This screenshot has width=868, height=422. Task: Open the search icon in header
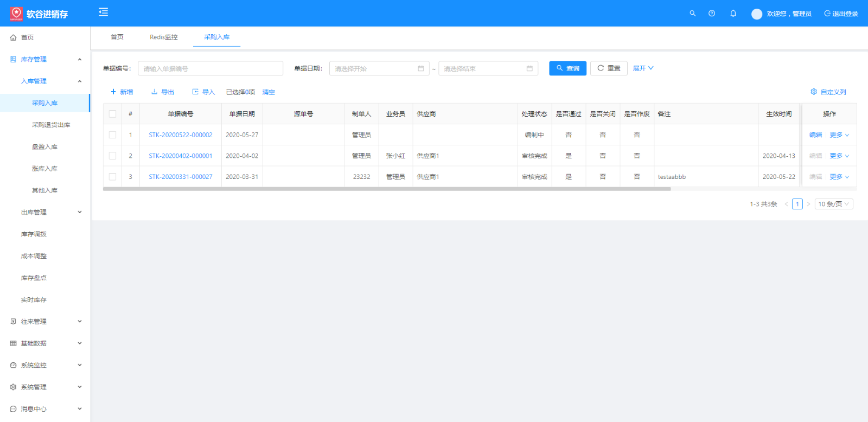[692, 14]
